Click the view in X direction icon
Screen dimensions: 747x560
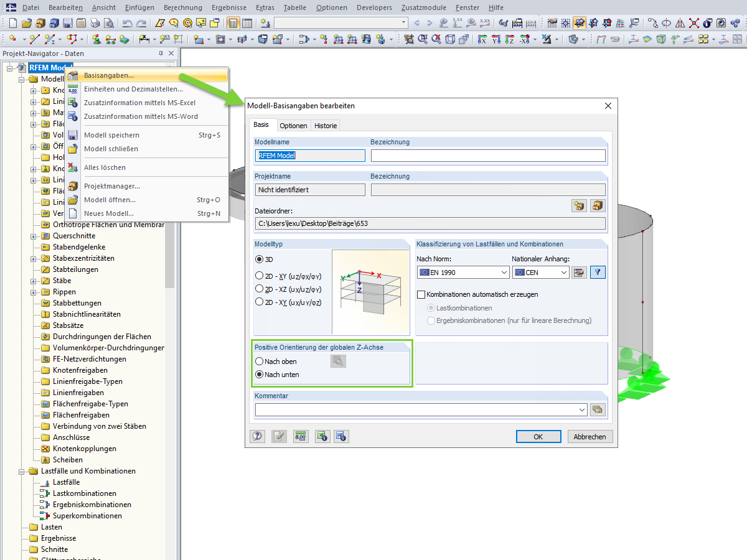pos(482,39)
